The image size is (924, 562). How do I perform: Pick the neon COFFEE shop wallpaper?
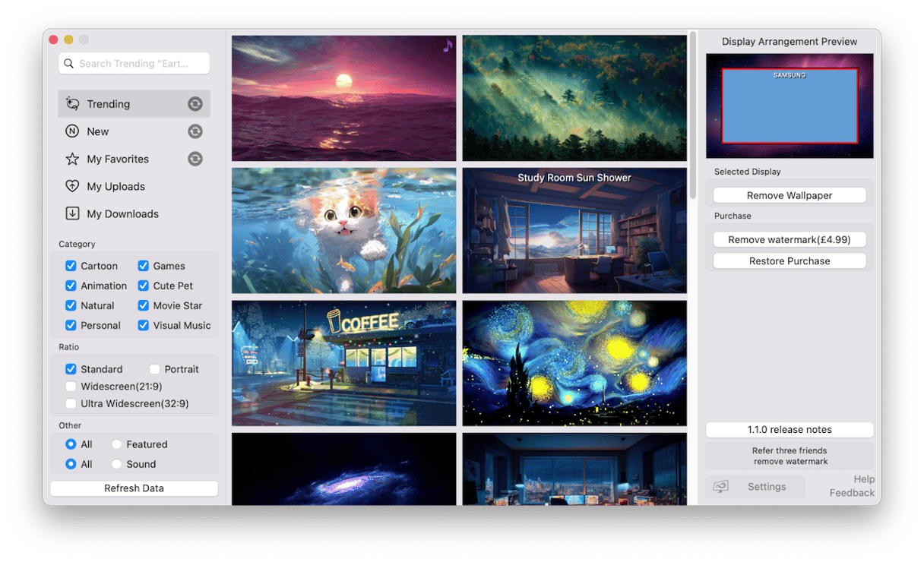[344, 363]
